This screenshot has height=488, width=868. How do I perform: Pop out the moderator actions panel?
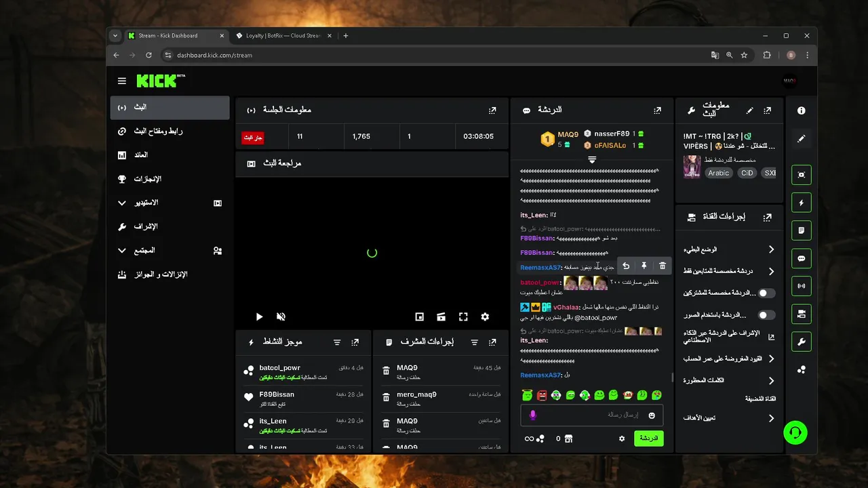tap(493, 343)
